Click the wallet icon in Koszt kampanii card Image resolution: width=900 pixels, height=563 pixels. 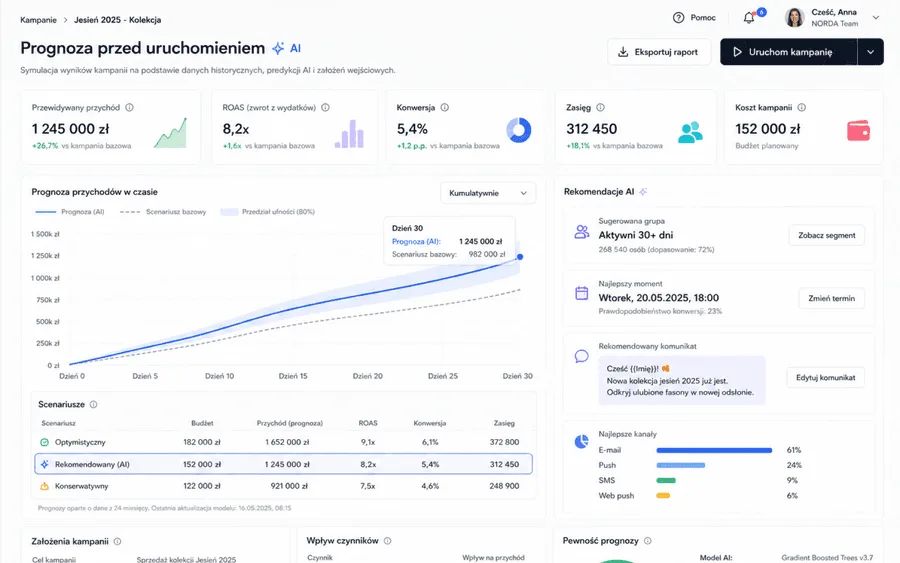coord(858,131)
